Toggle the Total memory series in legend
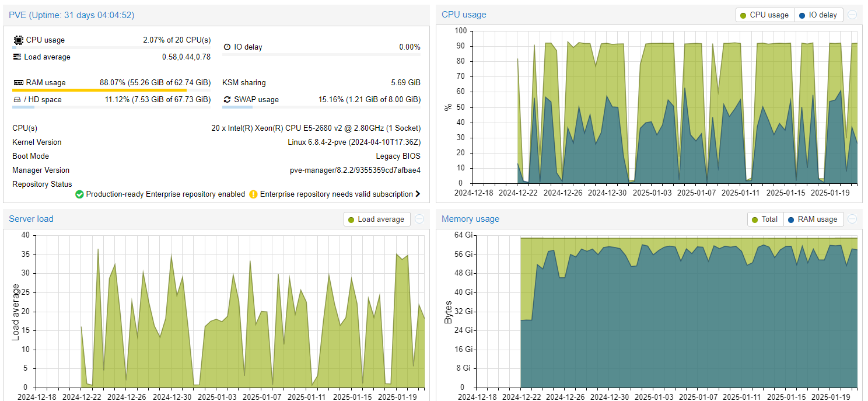The height and width of the screenshot is (401, 868). (x=765, y=219)
